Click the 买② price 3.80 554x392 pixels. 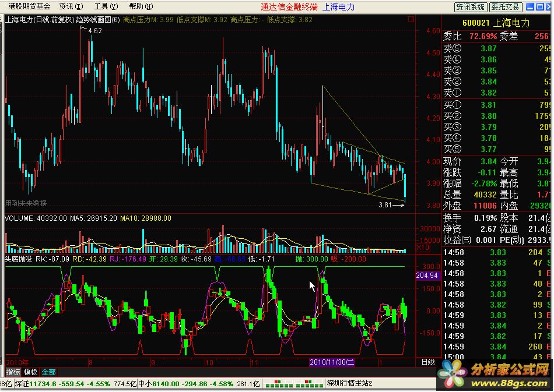pos(489,116)
